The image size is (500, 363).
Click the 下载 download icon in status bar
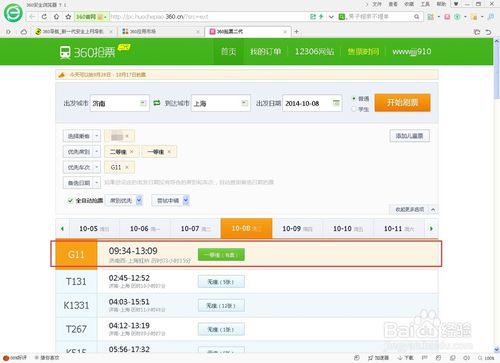[405, 358]
